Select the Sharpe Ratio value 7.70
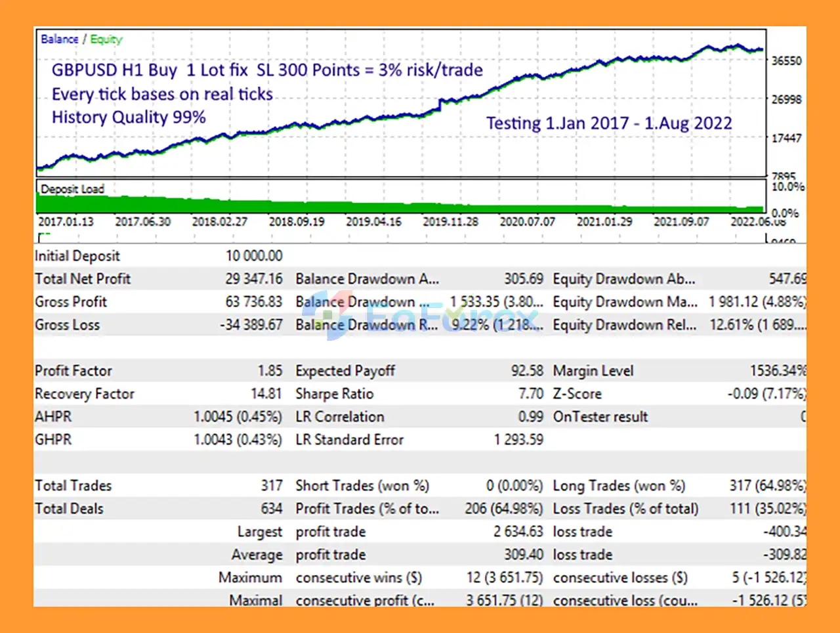 (530, 394)
